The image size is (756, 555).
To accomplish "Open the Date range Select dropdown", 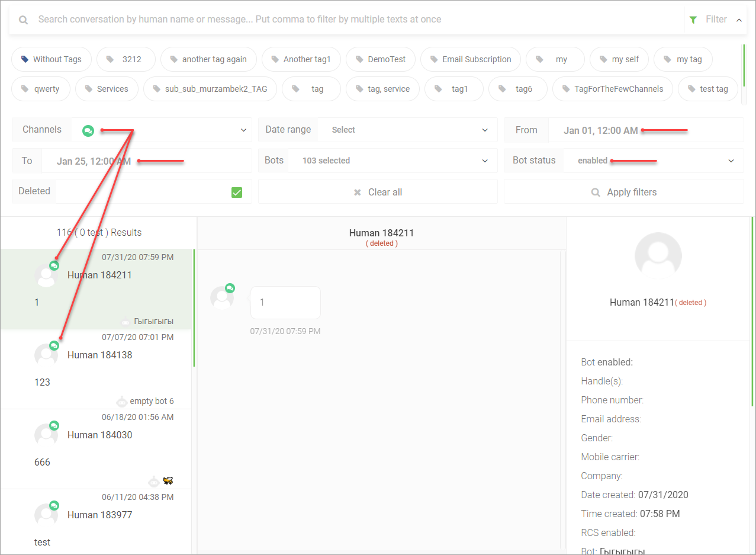I will (407, 130).
